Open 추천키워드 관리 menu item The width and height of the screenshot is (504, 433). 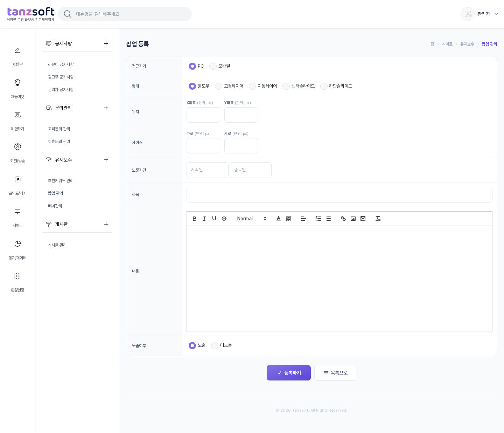pyautogui.click(x=61, y=181)
